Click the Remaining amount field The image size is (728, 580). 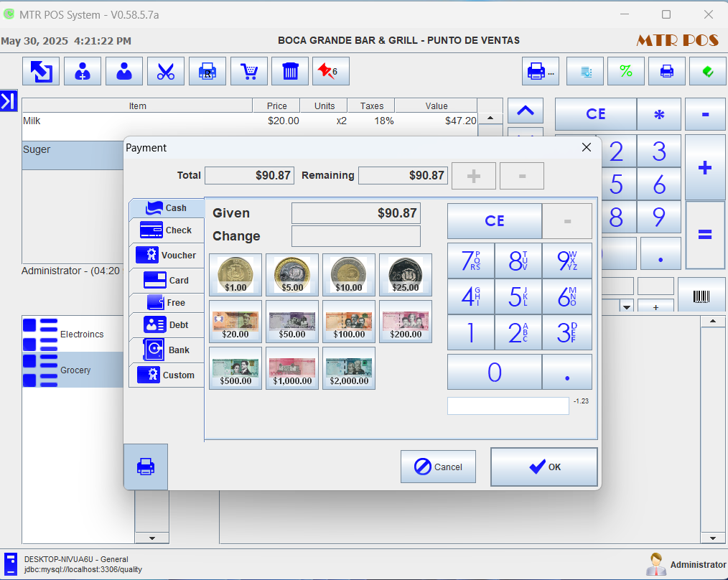403,176
